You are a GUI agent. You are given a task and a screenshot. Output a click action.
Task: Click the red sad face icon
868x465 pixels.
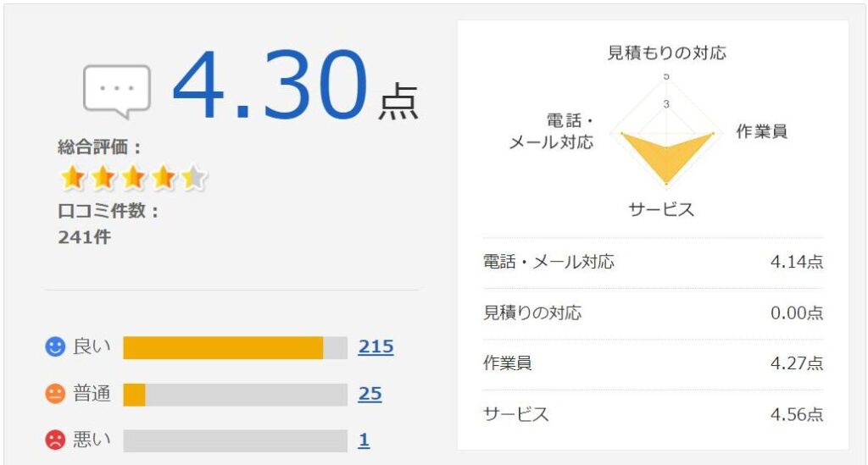pyautogui.click(x=55, y=440)
